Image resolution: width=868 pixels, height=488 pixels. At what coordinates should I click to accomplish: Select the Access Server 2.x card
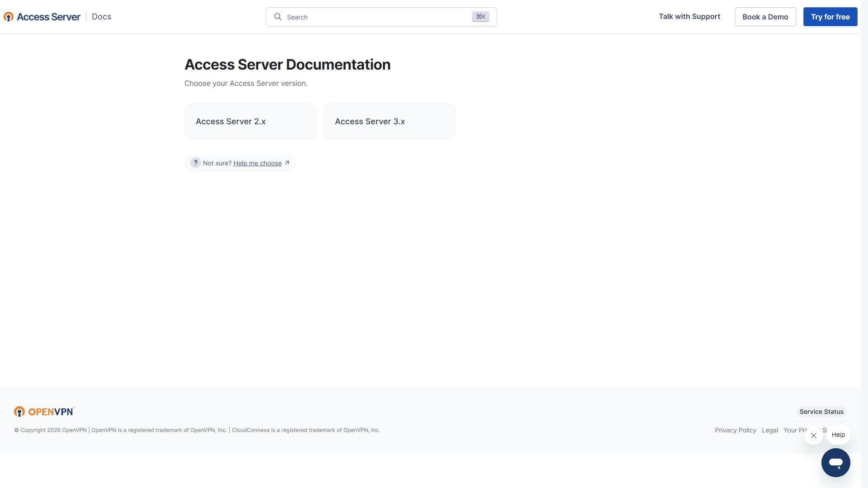250,122
